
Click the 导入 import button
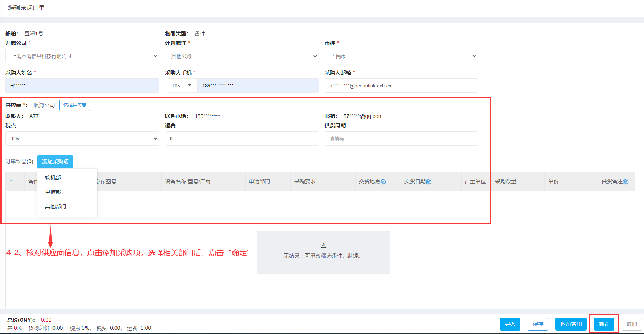pyautogui.click(x=510, y=324)
